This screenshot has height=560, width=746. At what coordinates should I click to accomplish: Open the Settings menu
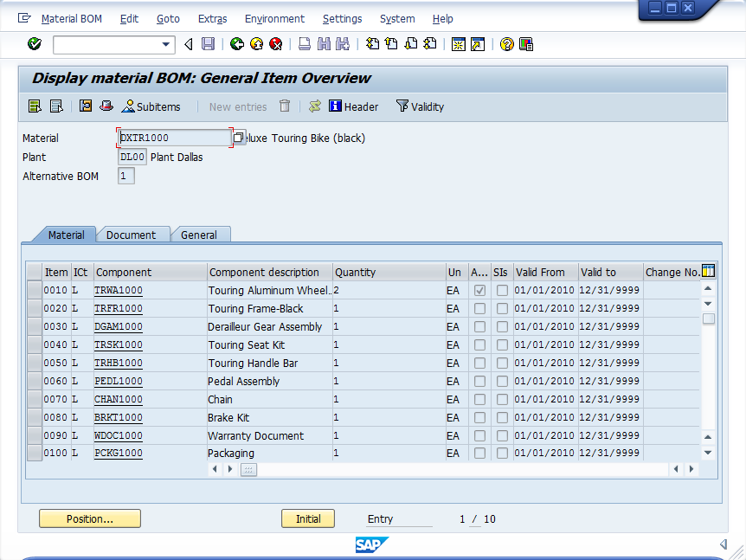342,18
